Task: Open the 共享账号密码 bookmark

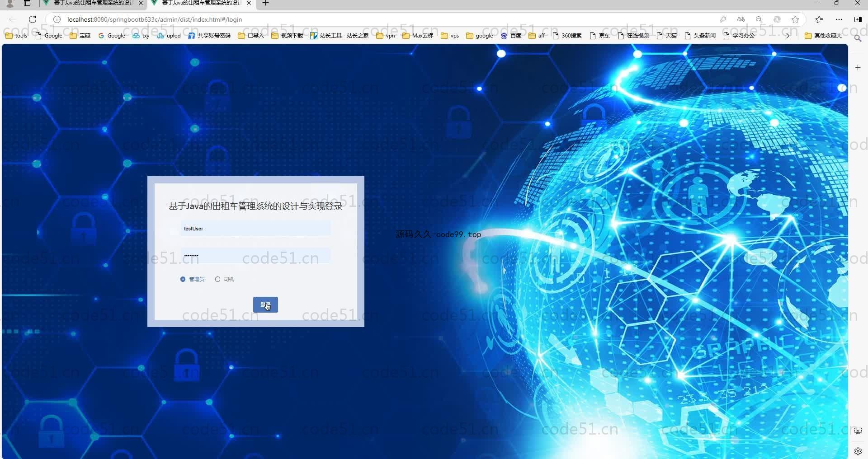Action: pos(209,36)
